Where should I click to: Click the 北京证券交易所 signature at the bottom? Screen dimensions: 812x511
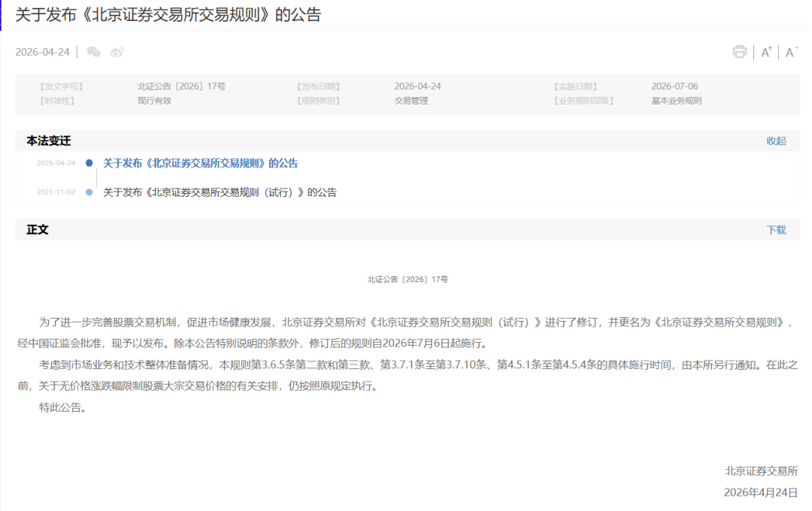pos(761,471)
